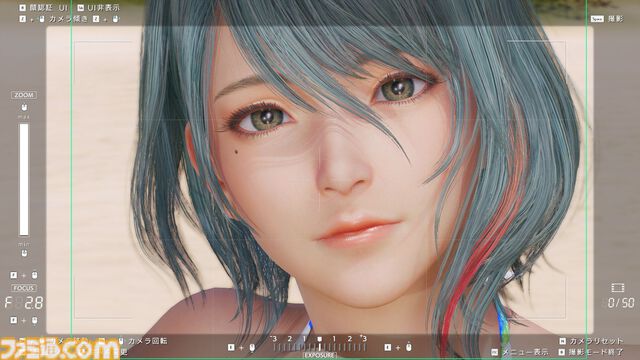
Task: Click the key icon beside メニュー表示
Action: (495, 352)
